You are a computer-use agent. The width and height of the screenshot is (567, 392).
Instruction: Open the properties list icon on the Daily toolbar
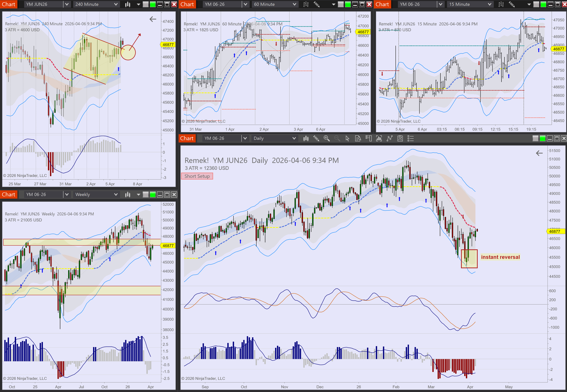[x=411, y=139]
